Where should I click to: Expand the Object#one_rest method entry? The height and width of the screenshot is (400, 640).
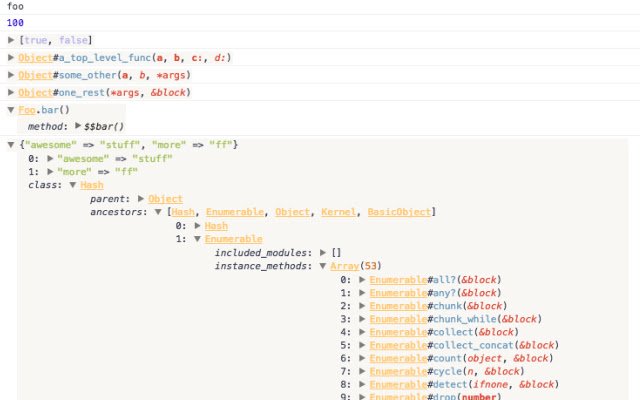(x=11, y=93)
